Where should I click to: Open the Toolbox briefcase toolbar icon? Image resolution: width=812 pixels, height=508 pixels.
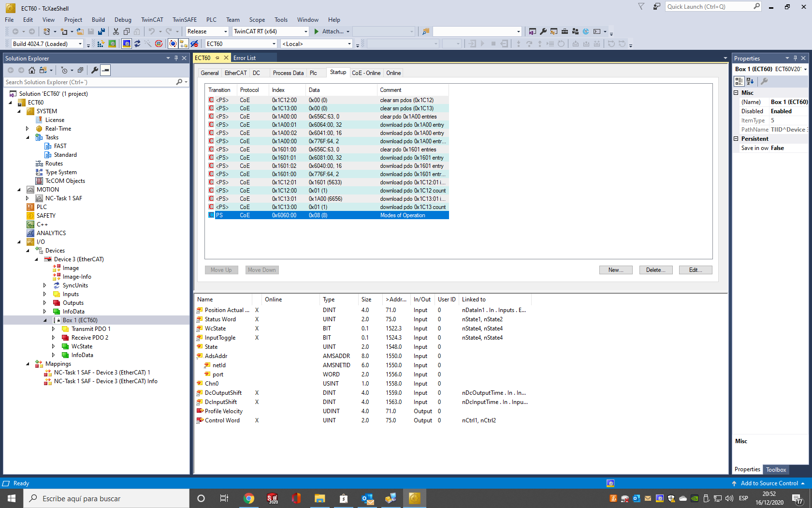coord(565,31)
